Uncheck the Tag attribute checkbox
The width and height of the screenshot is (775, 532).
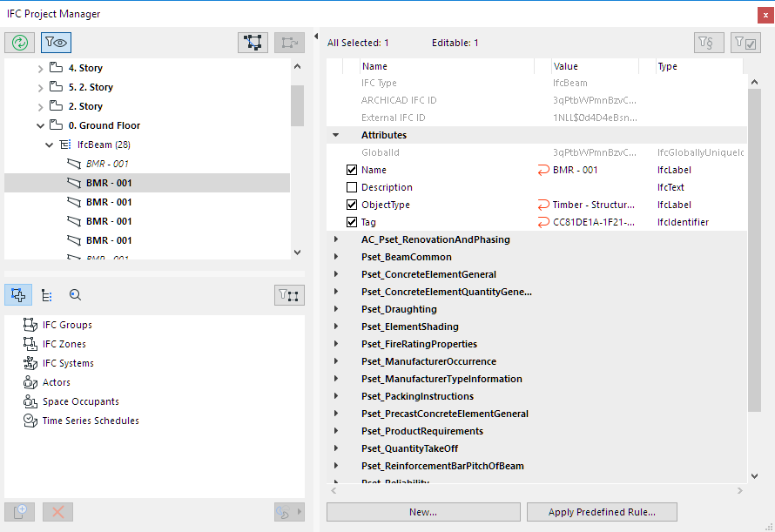(x=352, y=222)
